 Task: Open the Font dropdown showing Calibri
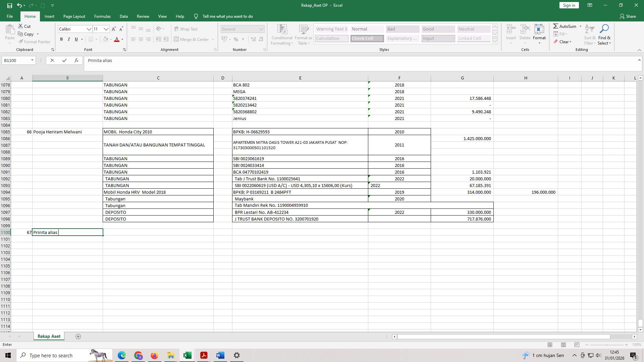point(89,29)
